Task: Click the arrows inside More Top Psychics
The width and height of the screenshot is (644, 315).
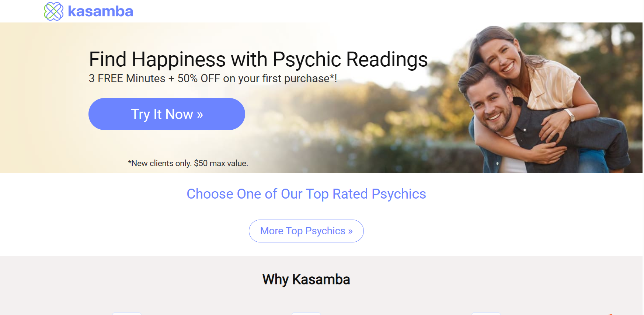Action: [x=349, y=231]
